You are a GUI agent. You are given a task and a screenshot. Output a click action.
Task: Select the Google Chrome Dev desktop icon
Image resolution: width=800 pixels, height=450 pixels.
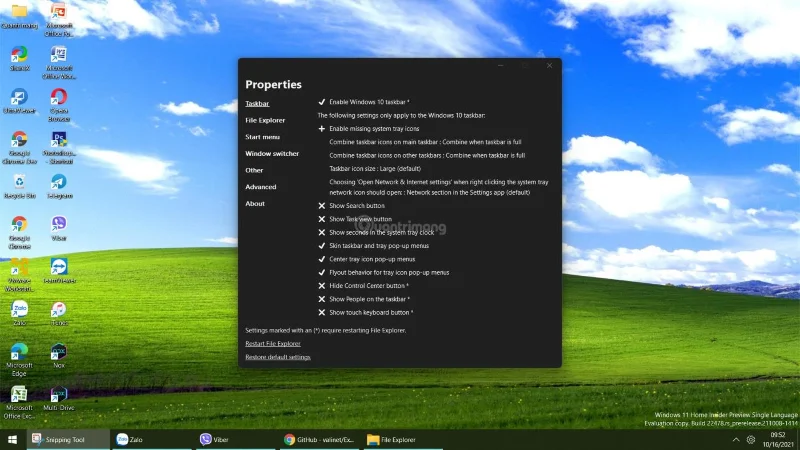19,147
